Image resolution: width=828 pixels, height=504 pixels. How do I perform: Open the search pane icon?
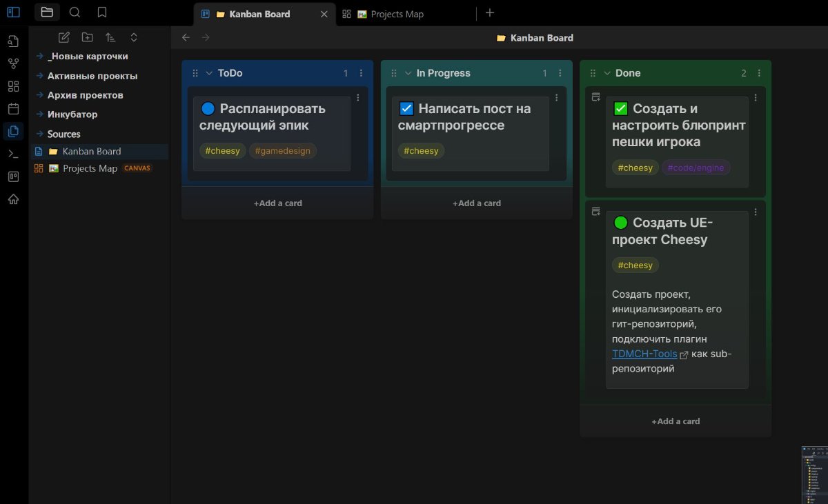pos(75,12)
